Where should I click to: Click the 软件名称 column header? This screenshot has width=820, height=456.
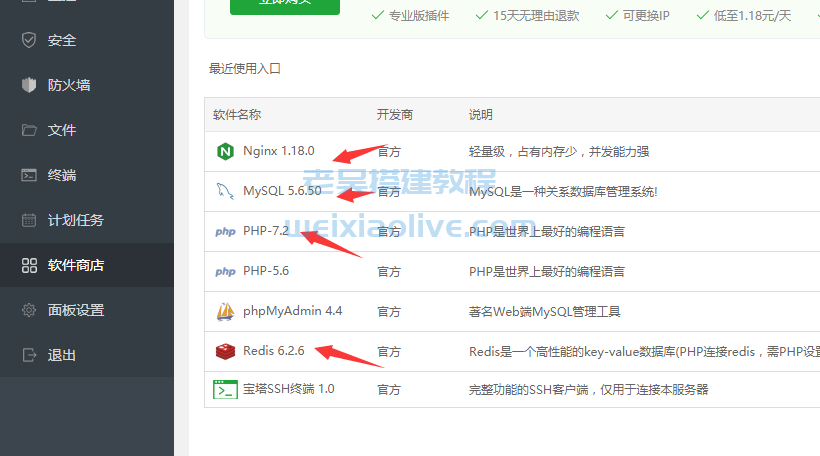pos(237,115)
